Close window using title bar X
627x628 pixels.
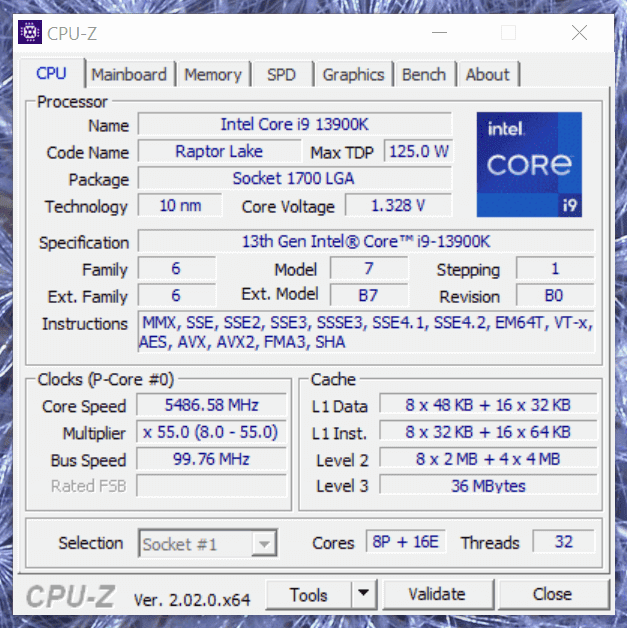579,33
